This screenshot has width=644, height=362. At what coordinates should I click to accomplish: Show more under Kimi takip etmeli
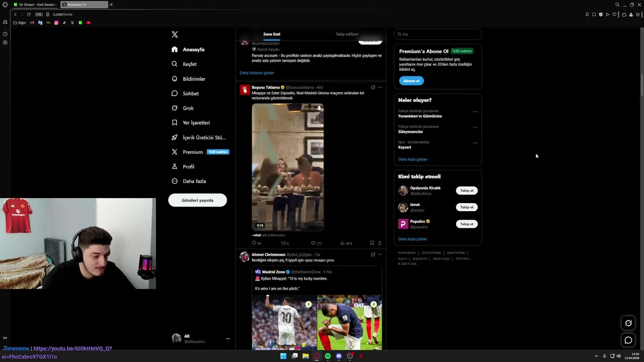pyautogui.click(x=413, y=239)
